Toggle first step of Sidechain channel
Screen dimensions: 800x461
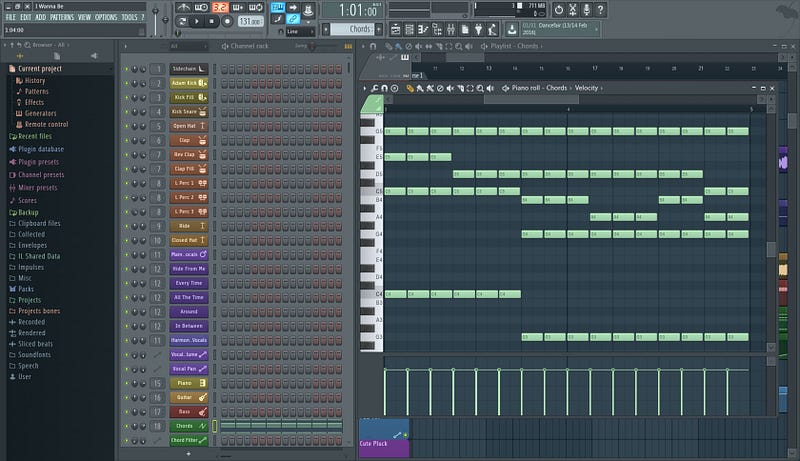point(224,69)
